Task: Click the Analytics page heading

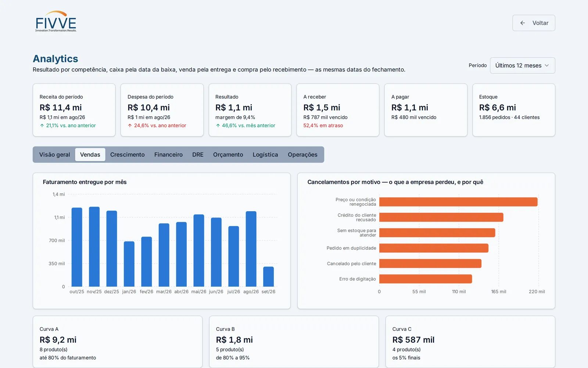Action: coord(55,59)
